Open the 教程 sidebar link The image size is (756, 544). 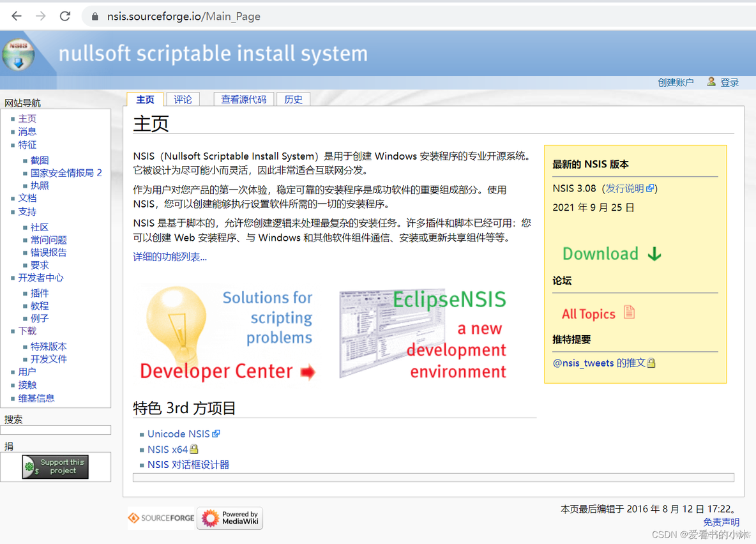click(40, 306)
